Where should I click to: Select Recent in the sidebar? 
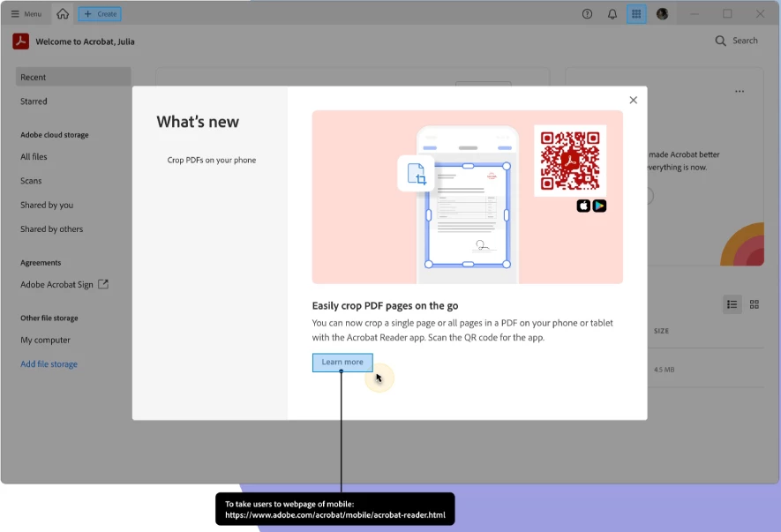[73, 78]
